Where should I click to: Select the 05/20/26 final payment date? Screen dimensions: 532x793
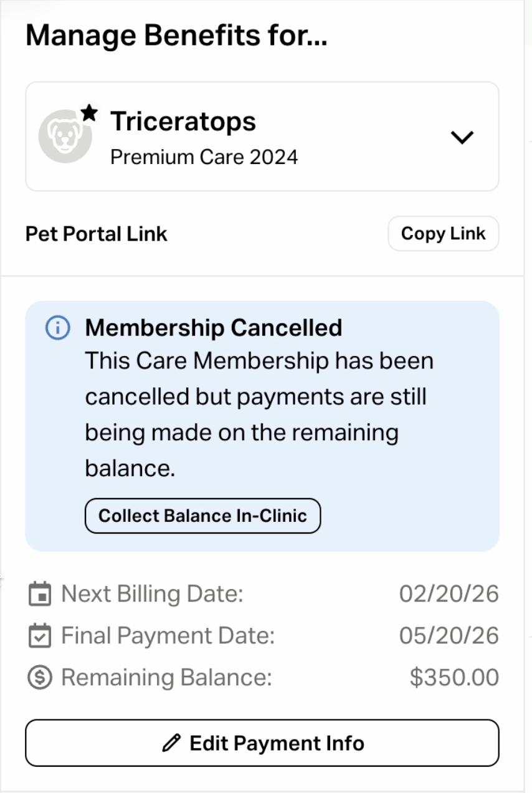(449, 636)
